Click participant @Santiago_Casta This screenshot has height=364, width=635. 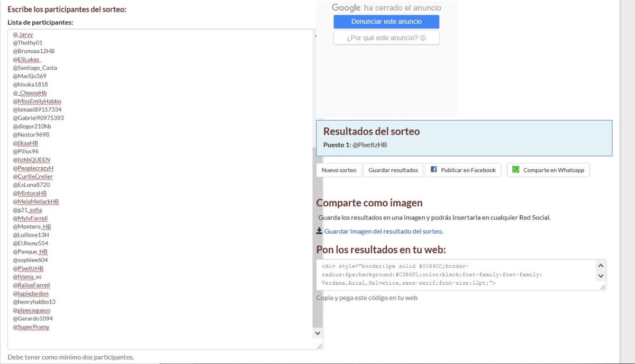(x=35, y=68)
